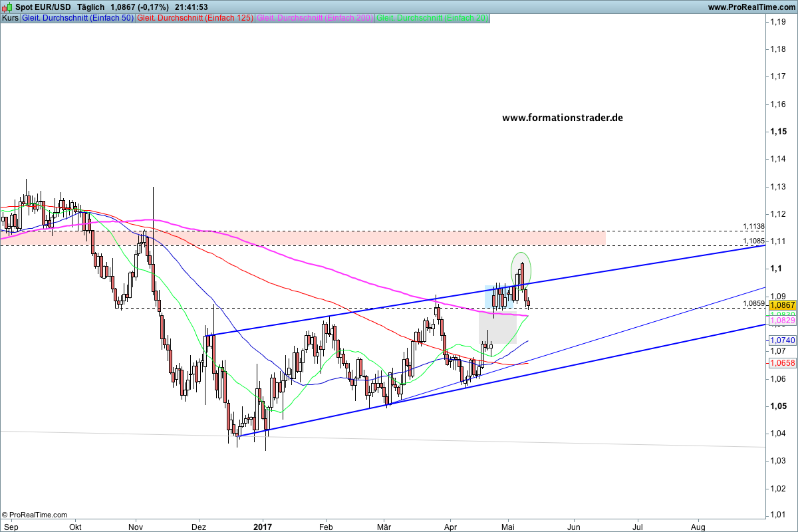
Task: Select the Kurs tab in indicator bar
Action: point(10,18)
